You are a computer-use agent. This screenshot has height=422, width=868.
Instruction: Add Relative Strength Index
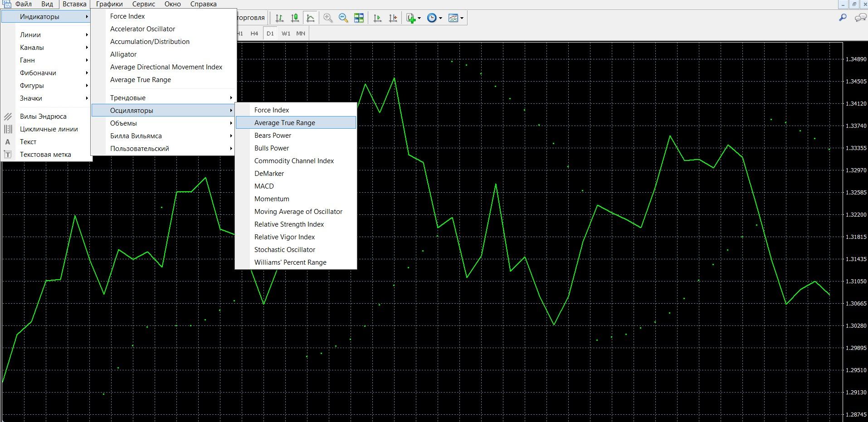pyautogui.click(x=296, y=224)
